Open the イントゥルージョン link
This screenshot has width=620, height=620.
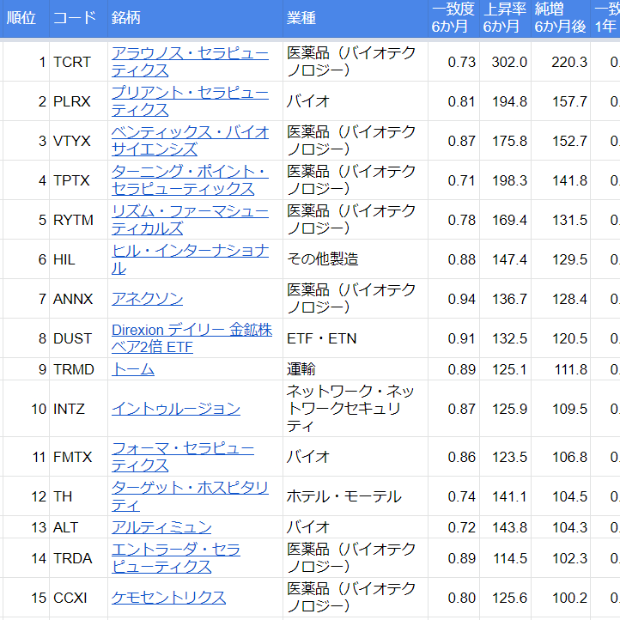176,409
